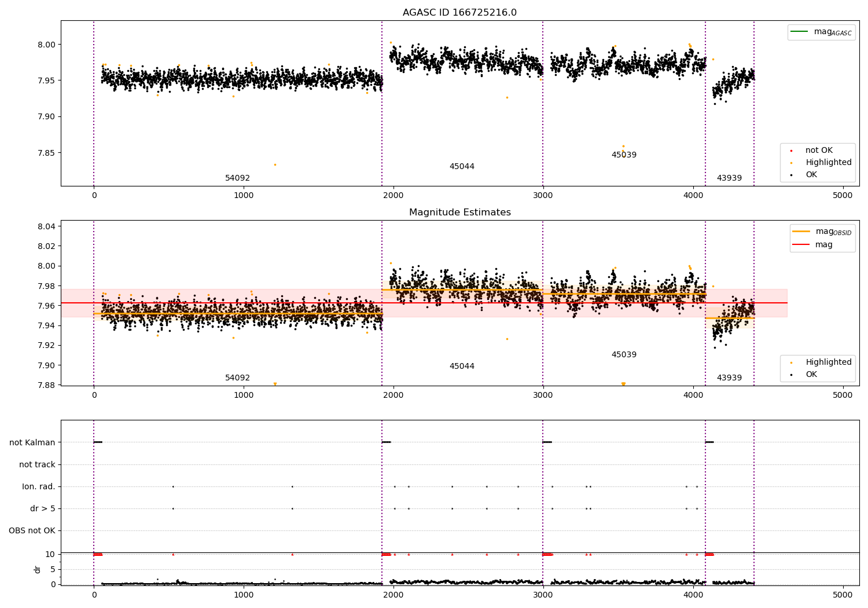868x608 pixels.
Task: Click obsid label 54092 in Magnitude Estimates plot
Action: point(237,378)
